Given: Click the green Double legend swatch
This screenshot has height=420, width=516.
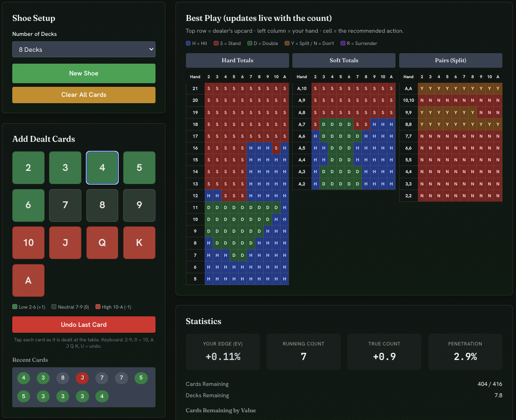Looking at the screenshot, I should [250, 43].
